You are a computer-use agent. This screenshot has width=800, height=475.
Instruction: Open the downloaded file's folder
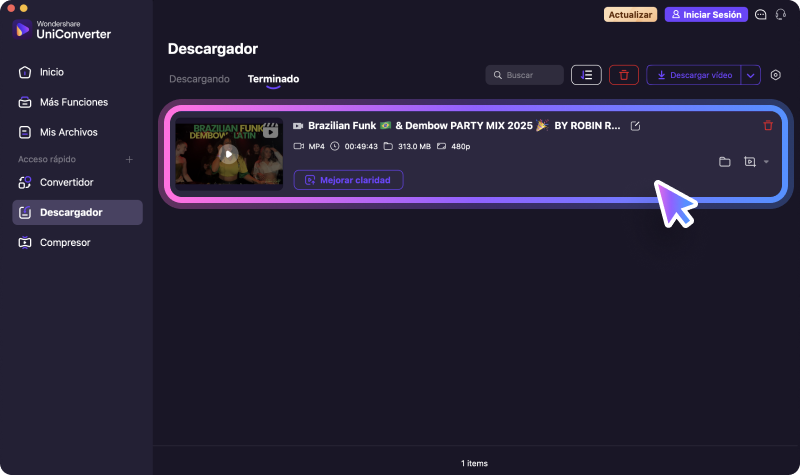pos(725,161)
